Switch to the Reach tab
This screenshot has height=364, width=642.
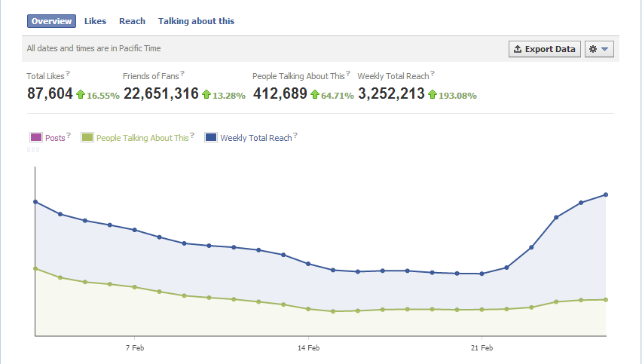(x=132, y=21)
